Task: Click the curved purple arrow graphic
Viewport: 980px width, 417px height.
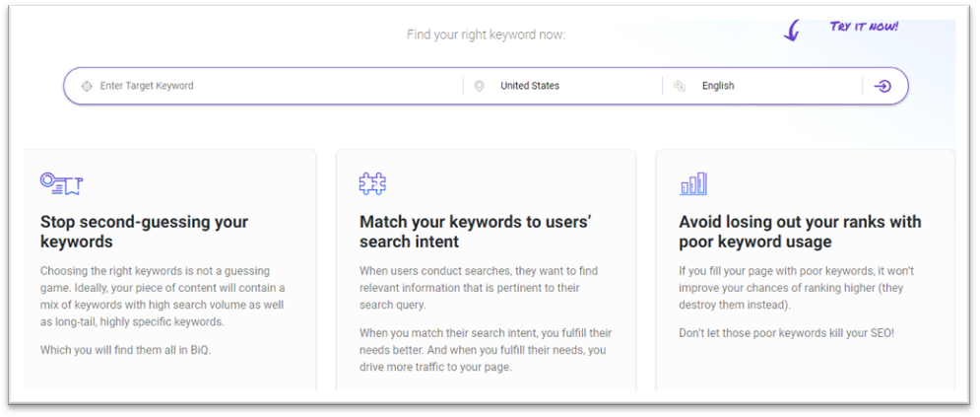Action: pos(791,30)
